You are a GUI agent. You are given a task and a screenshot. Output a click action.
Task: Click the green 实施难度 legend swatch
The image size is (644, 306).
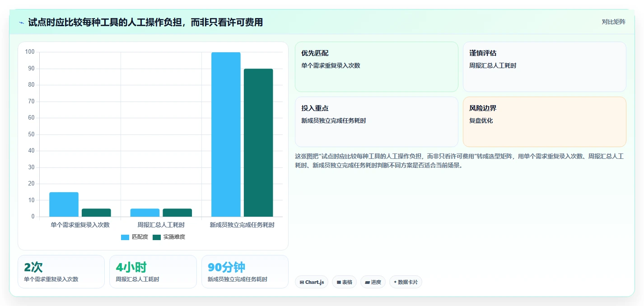157,237
